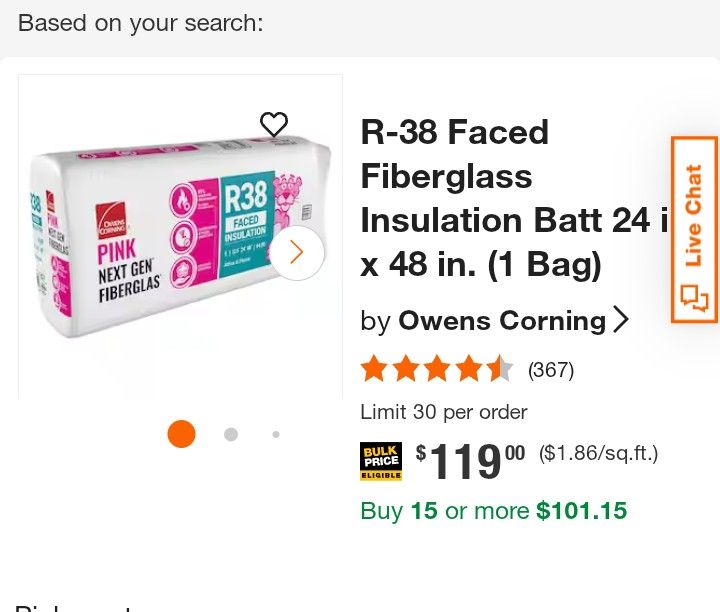Click the Bulk Price Eligible badge
The height and width of the screenshot is (612, 720).
point(381,460)
